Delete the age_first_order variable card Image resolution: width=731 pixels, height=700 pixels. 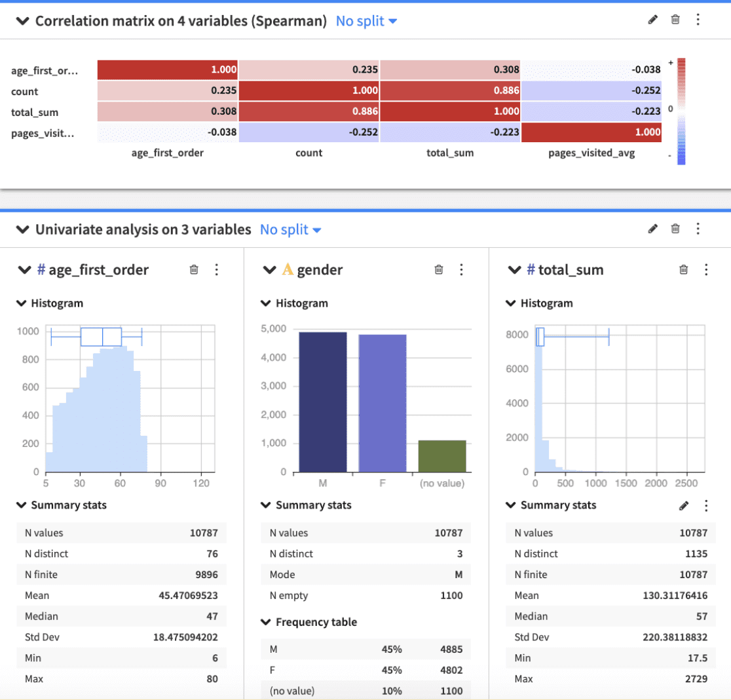193,269
